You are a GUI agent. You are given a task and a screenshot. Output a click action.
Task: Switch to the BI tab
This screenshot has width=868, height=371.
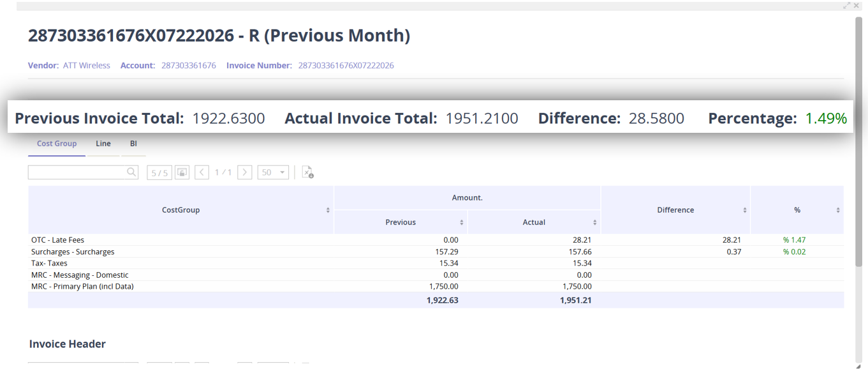click(x=133, y=144)
